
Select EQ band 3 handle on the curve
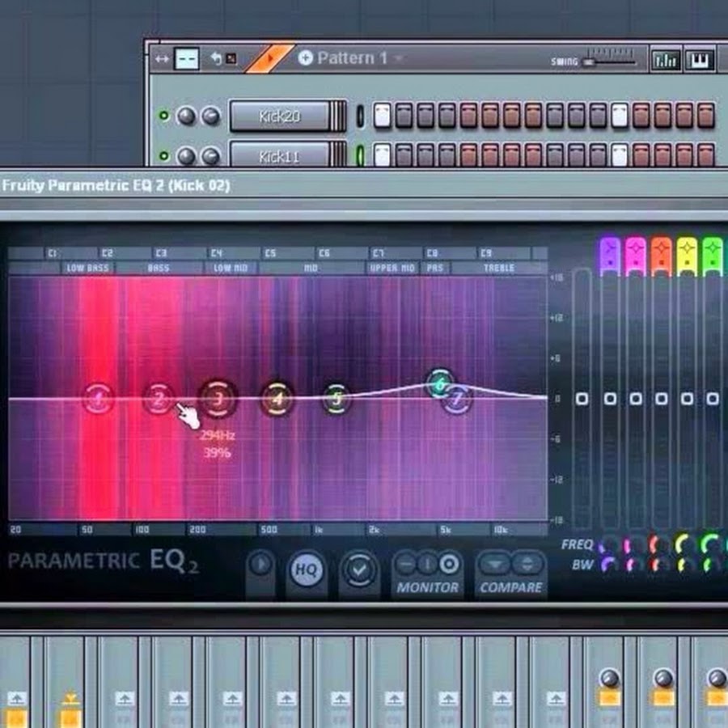(x=218, y=399)
